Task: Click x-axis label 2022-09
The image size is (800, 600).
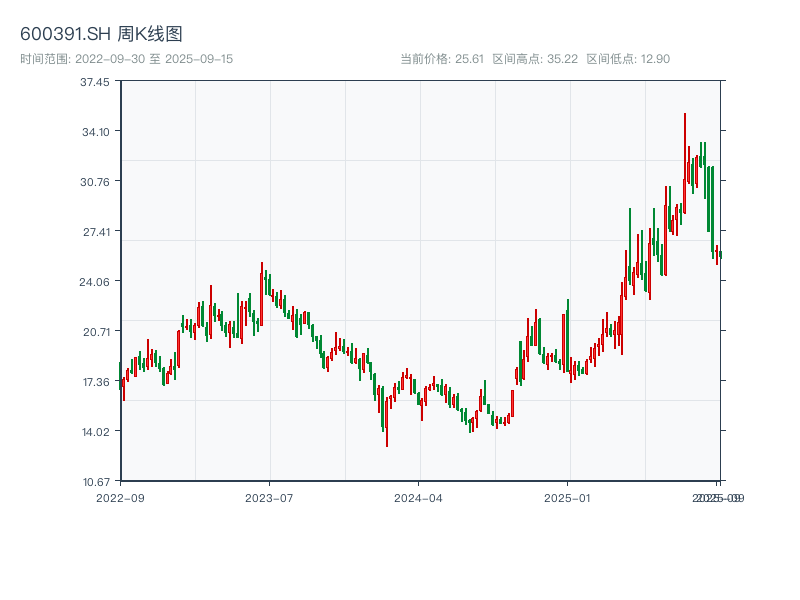Action: pos(120,498)
